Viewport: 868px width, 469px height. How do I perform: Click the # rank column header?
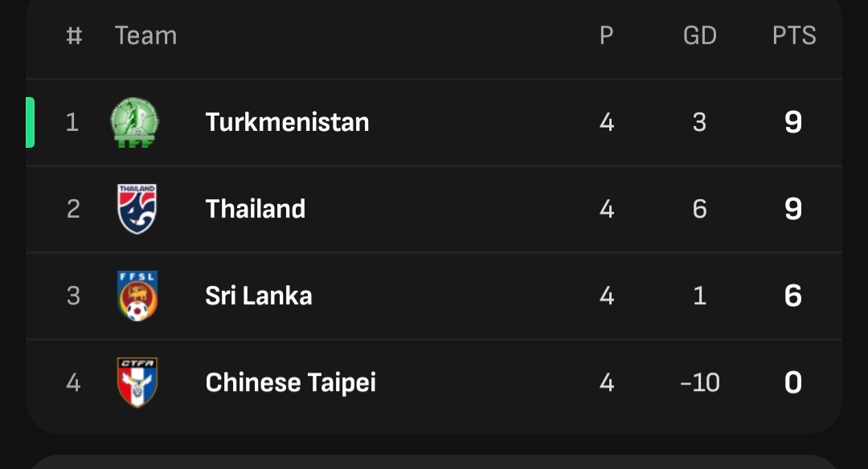click(74, 36)
